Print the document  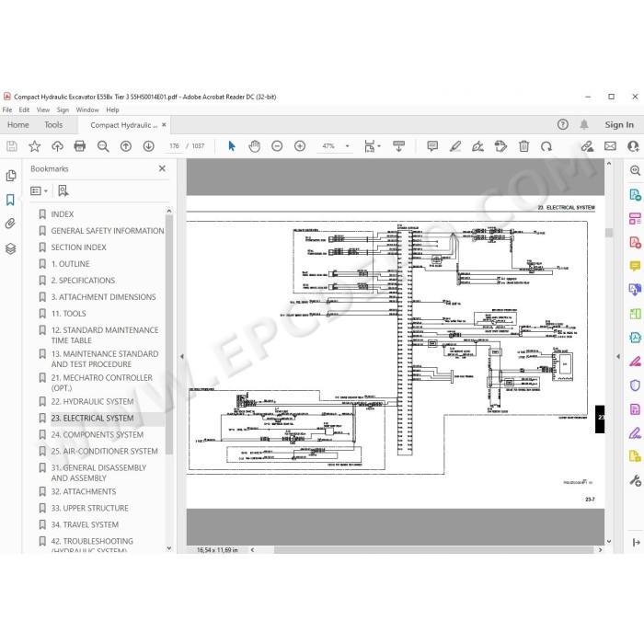[x=80, y=146]
